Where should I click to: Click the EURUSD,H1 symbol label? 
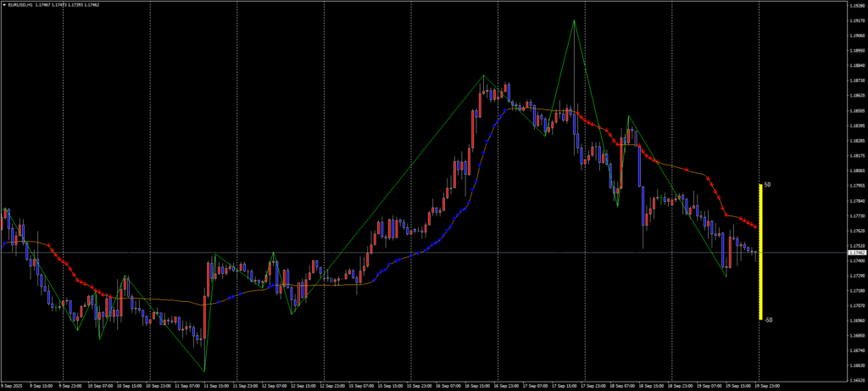coord(21,5)
